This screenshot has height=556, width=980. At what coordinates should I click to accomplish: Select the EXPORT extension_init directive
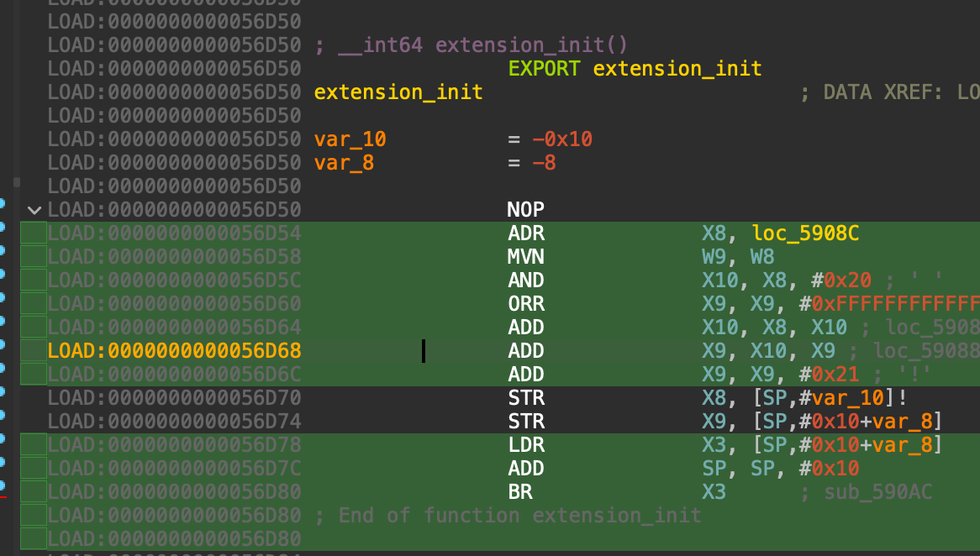click(635, 69)
